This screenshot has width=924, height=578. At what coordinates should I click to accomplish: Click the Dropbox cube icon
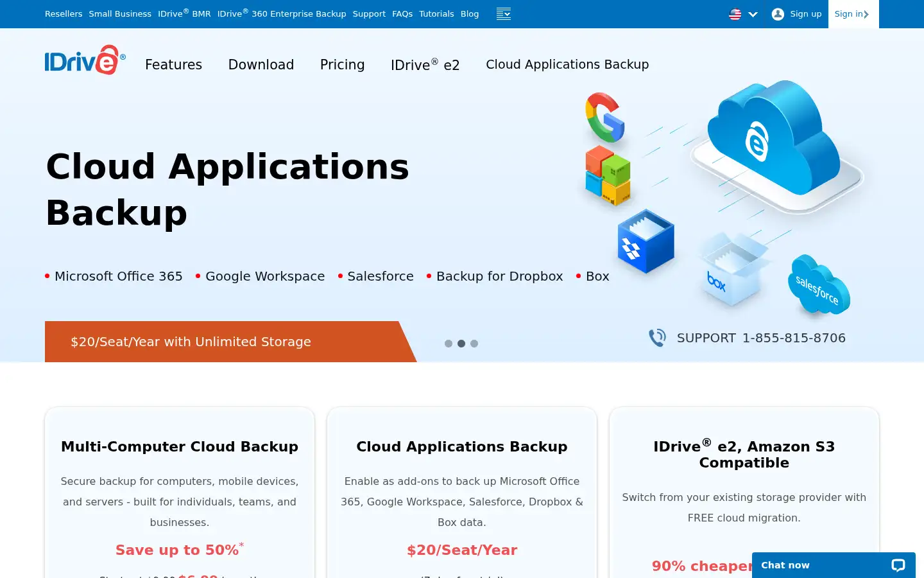(x=646, y=241)
